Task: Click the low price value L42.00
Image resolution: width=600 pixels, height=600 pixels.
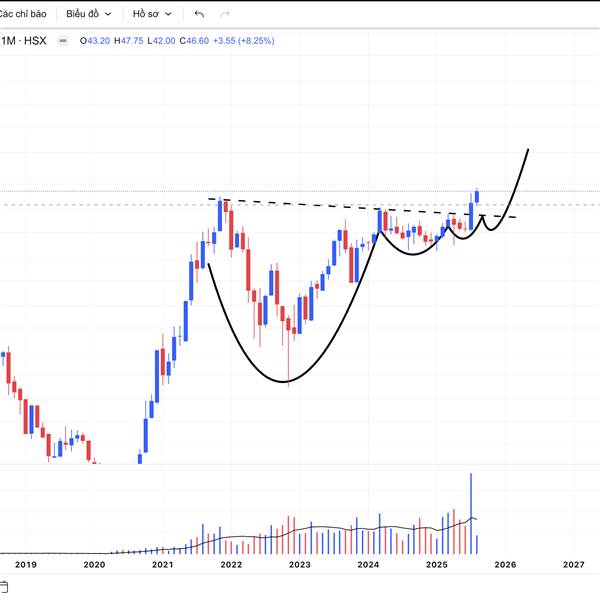Action: (161, 41)
